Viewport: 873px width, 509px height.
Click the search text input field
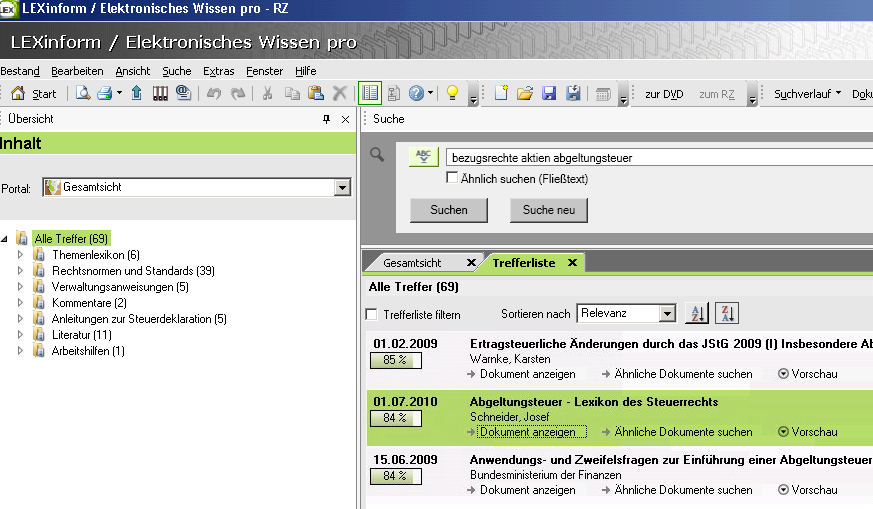(659, 158)
